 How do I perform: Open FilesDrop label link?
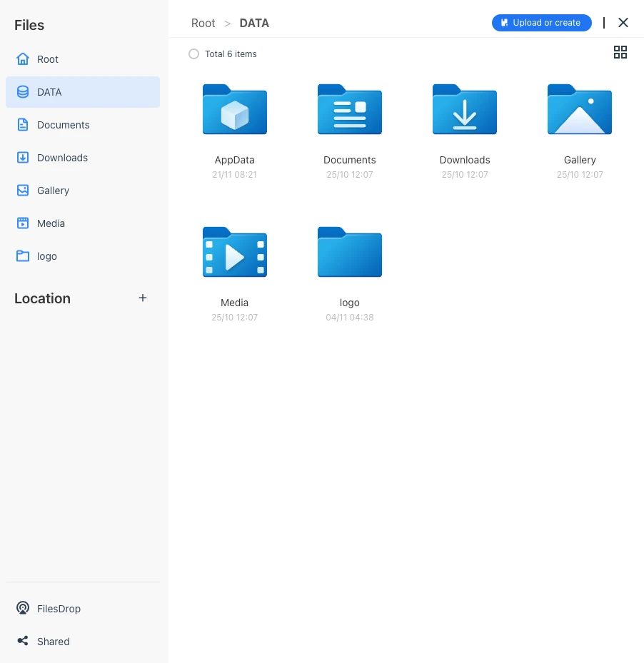(59, 609)
